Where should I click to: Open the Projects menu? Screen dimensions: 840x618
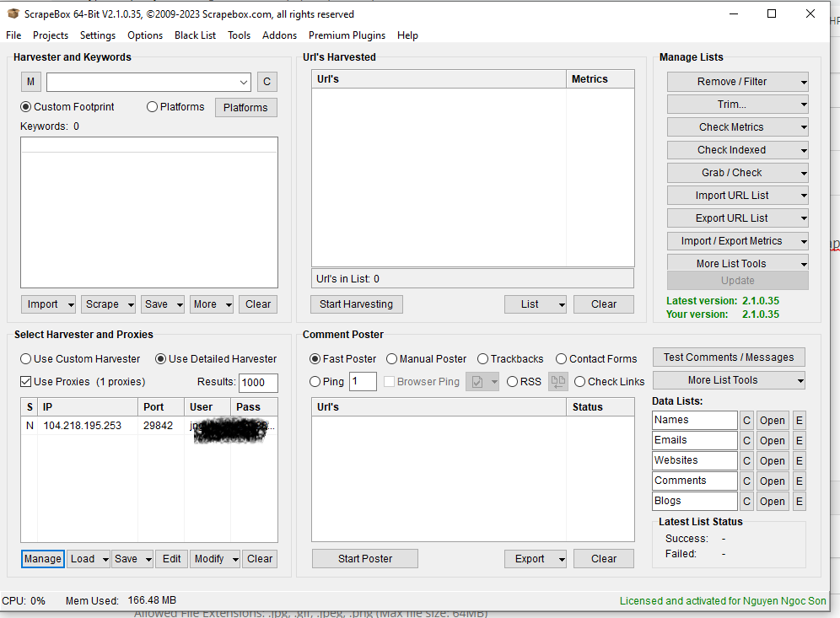[51, 35]
